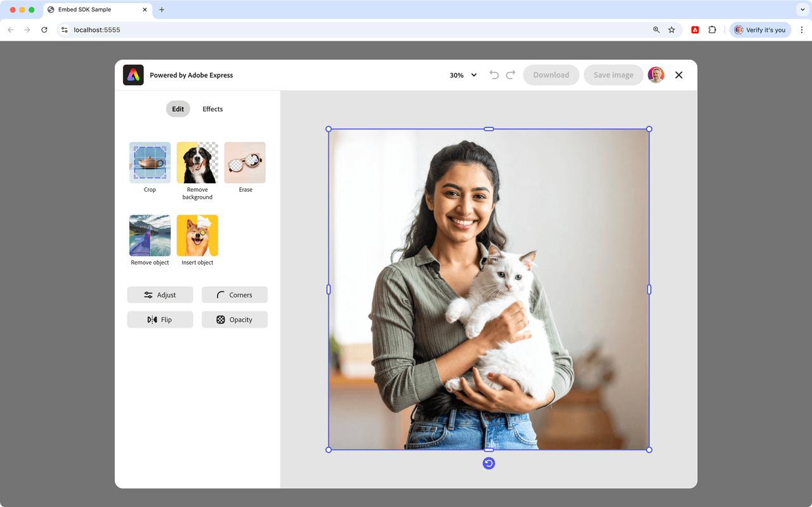Click the Flip button
The height and width of the screenshot is (507, 812).
[x=160, y=320]
